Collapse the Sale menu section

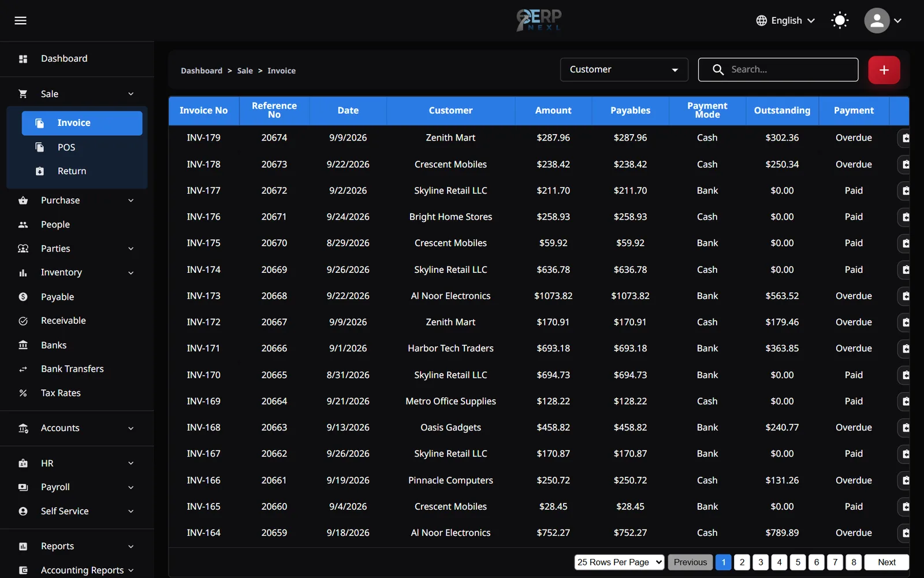pyautogui.click(x=77, y=94)
